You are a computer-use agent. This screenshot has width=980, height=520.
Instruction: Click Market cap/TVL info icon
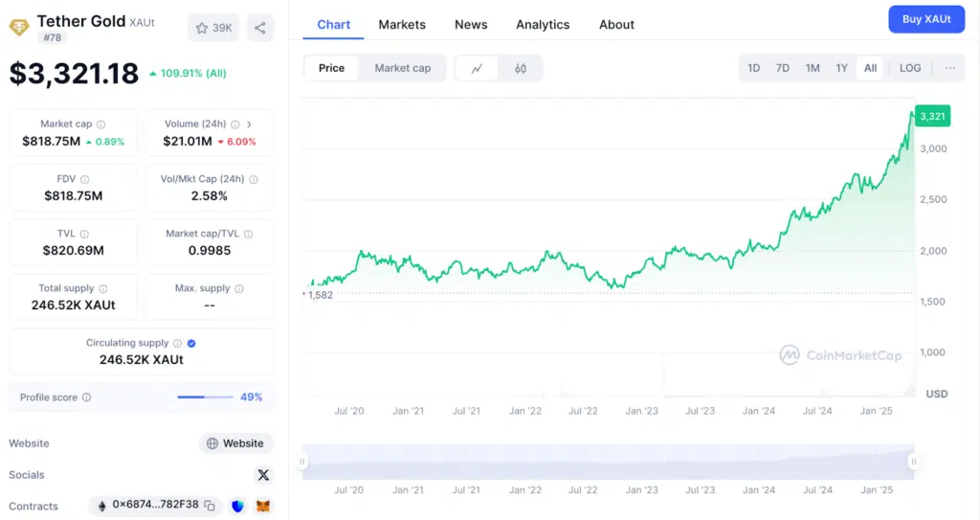248,234
